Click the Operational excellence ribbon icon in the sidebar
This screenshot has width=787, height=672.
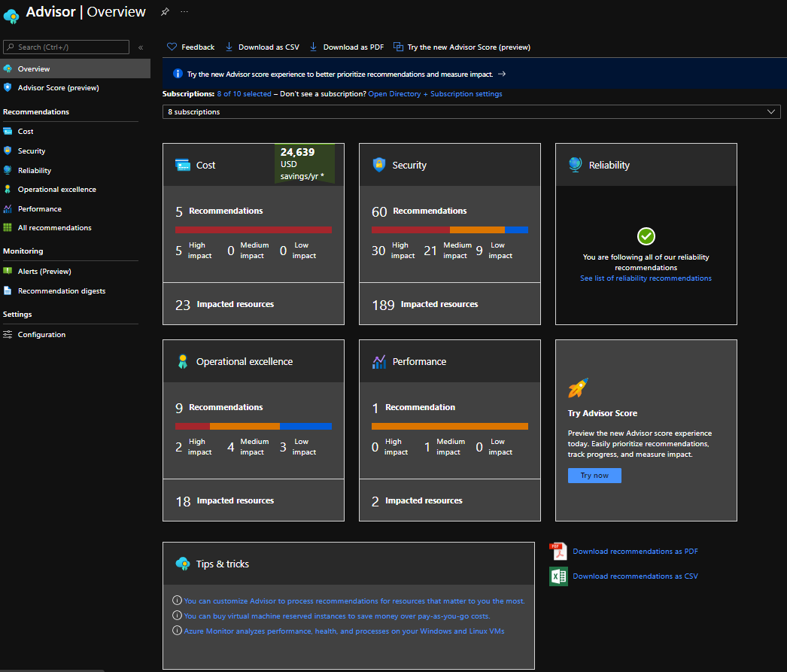[8, 189]
